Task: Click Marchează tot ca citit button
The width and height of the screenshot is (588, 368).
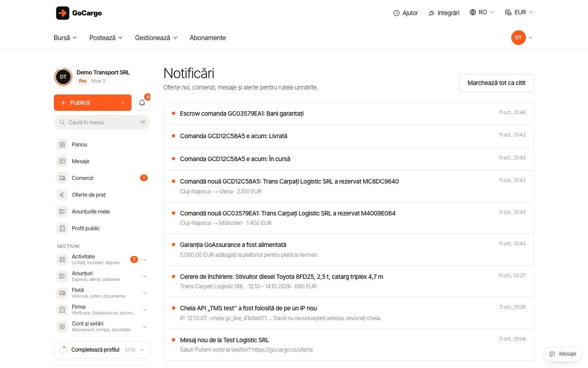Action: coord(497,83)
